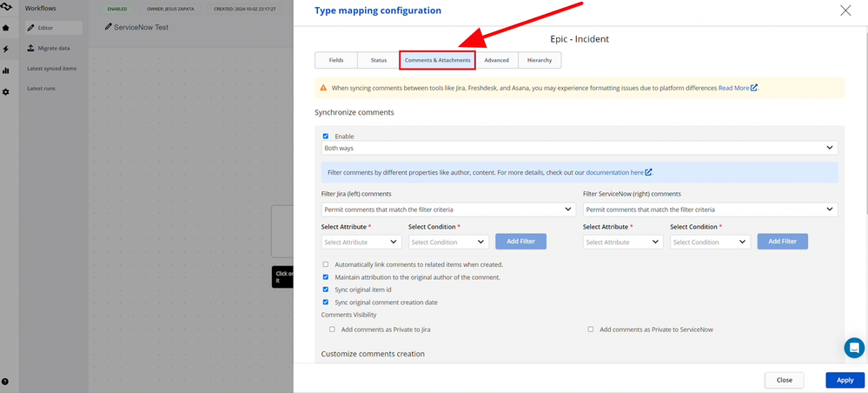This screenshot has width=868, height=393.
Task: Open the lightning bolt workflows icon
Action: [x=5, y=50]
